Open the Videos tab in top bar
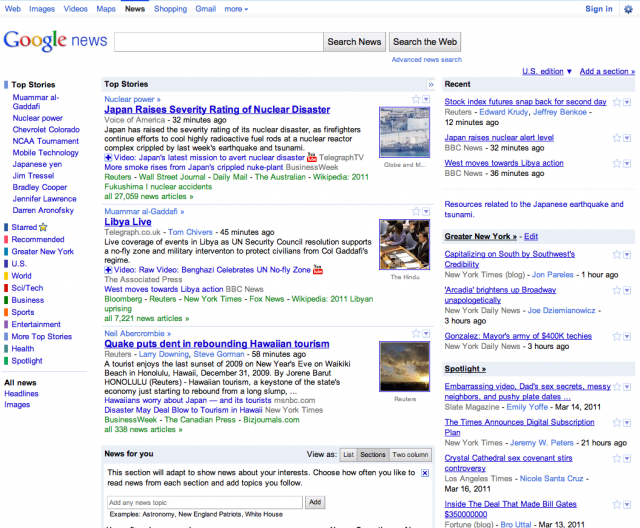Screen dimensions: 640x528 pyautogui.click(x=76, y=9)
